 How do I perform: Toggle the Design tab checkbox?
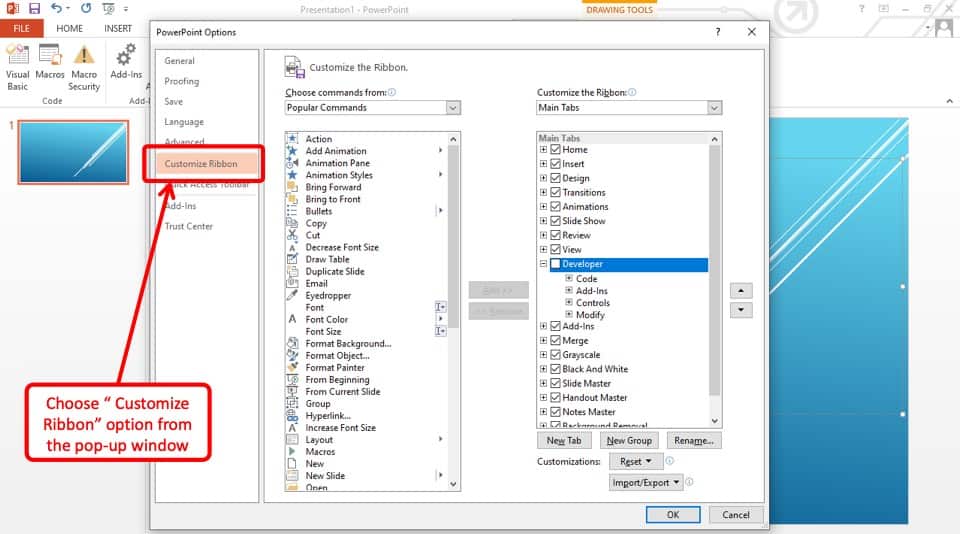pyautogui.click(x=555, y=178)
